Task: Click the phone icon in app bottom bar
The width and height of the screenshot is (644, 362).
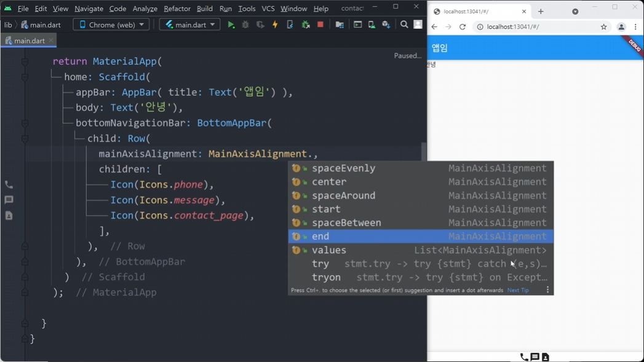Action: pyautogui.click(x=524, y=357)
